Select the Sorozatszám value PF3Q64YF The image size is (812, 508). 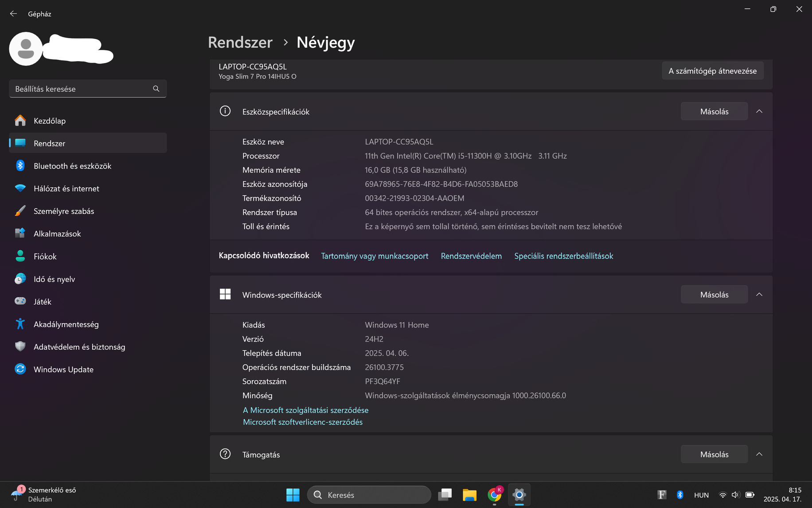[x=383, y=382]
